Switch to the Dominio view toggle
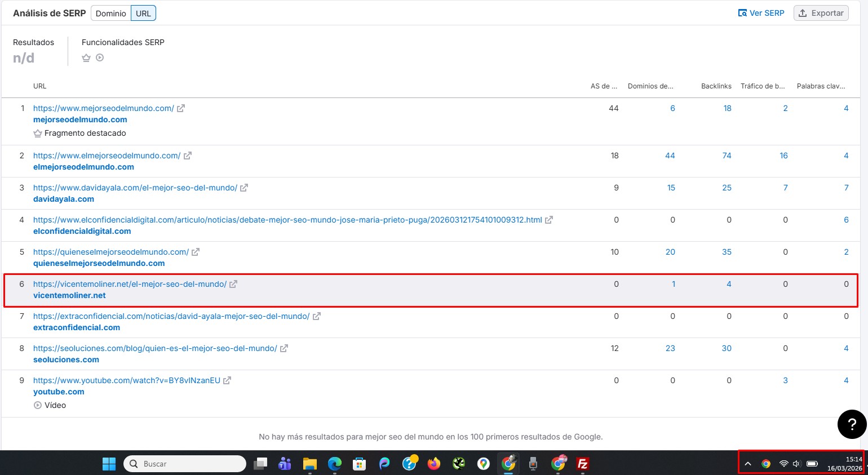Viewport: 868px width, 475px height. [x=111, y=13]
